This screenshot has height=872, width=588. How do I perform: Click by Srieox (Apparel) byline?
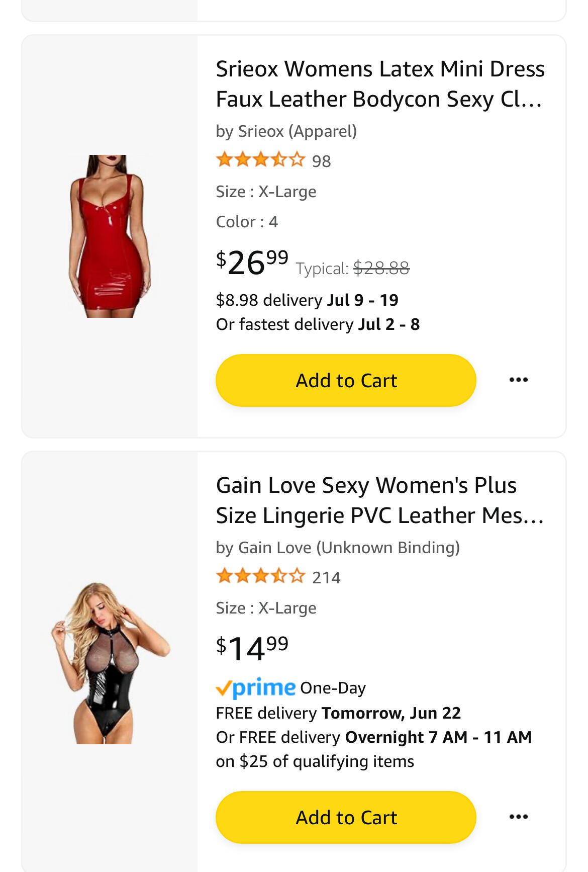click(x=286, y=131)
